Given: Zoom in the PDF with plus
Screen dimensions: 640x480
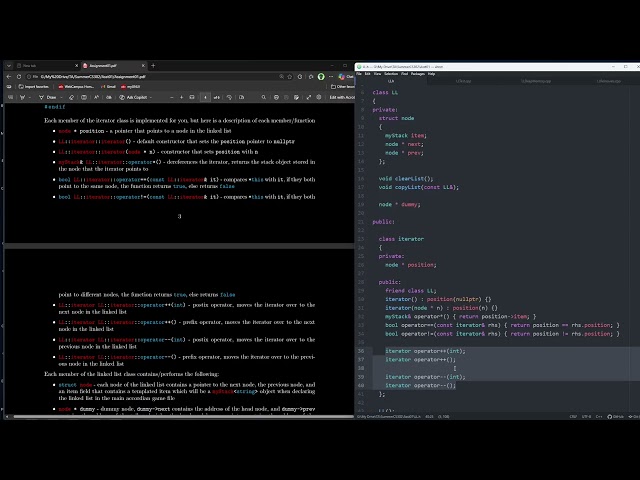Looking at the screenshot, I should tap(182, 97).
